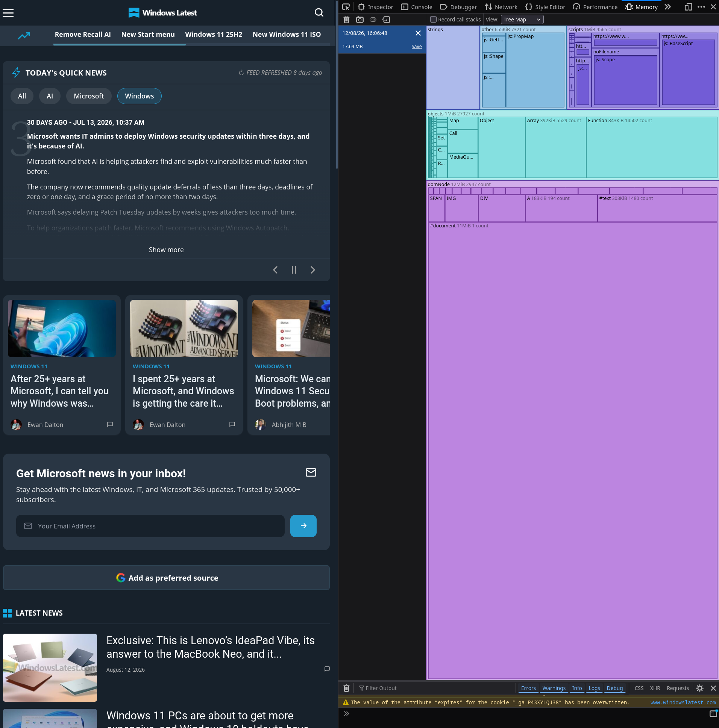
Task: Toggle the XHR console filter
Action: 655,688
